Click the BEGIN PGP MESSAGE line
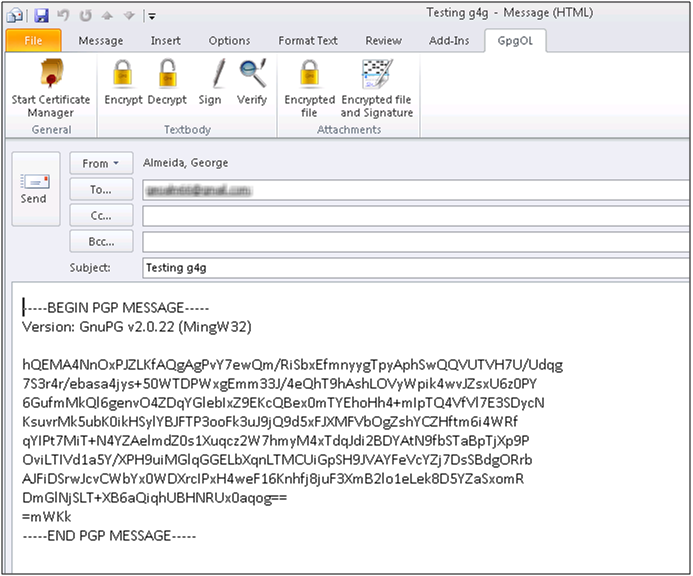The width and height of the screenshot is (693, 576). coord(116,308)
